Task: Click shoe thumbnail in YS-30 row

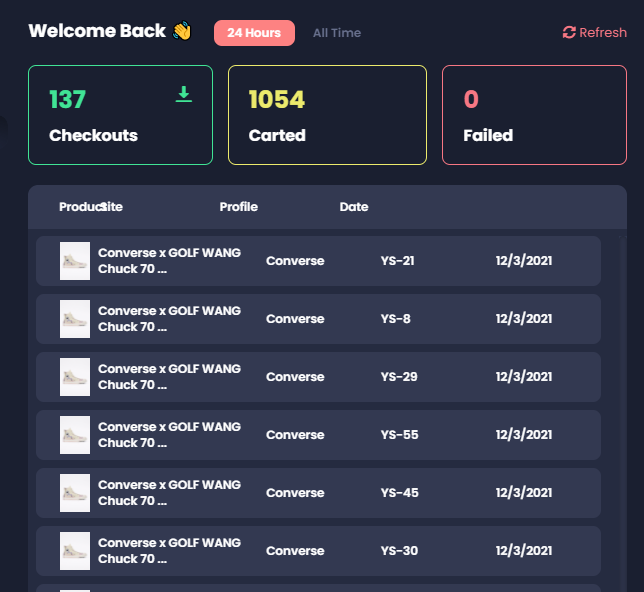Action: click(x=75, y=551)
